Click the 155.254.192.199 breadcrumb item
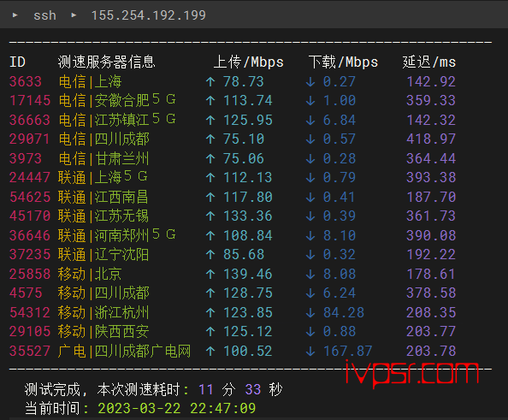 click(x=149, y=15)
